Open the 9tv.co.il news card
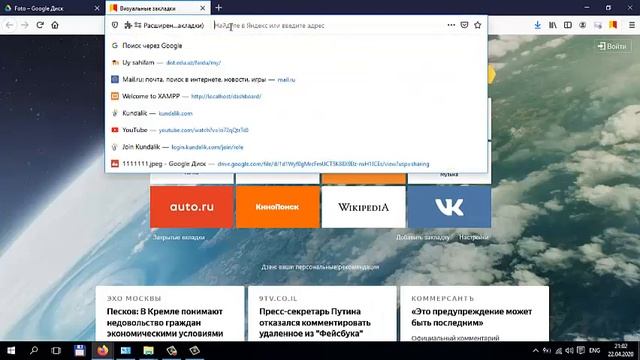The height and width of the screenshot is (360, 640). click(x=322, y=313)
